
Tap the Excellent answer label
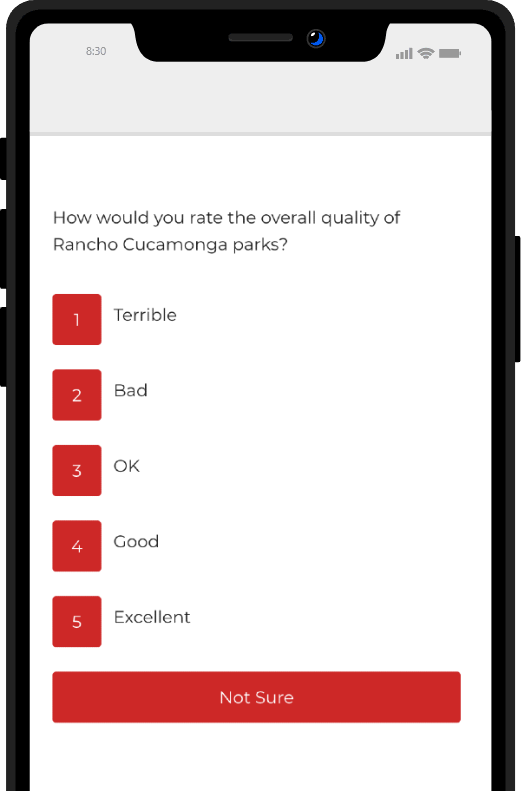click(x=152, y=617)
